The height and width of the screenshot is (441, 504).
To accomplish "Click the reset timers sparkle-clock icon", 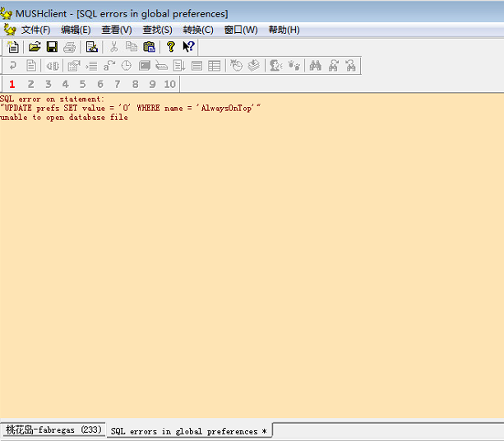I will point(236,66).
